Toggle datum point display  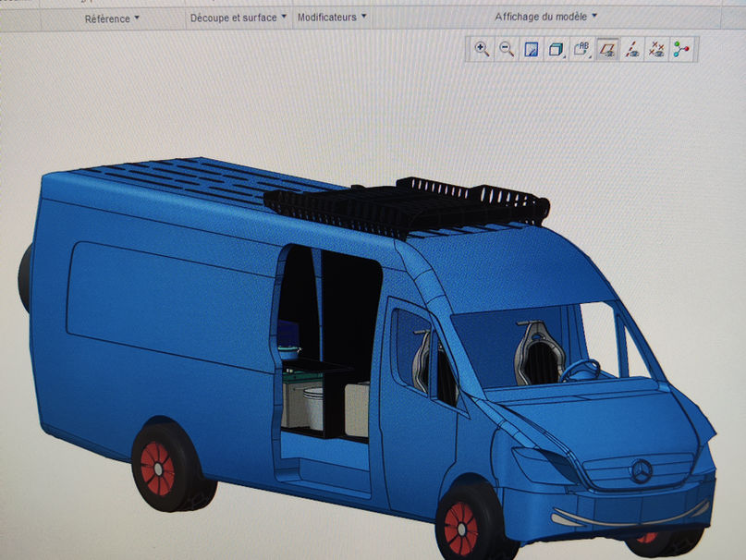click(x=657, y=50)
